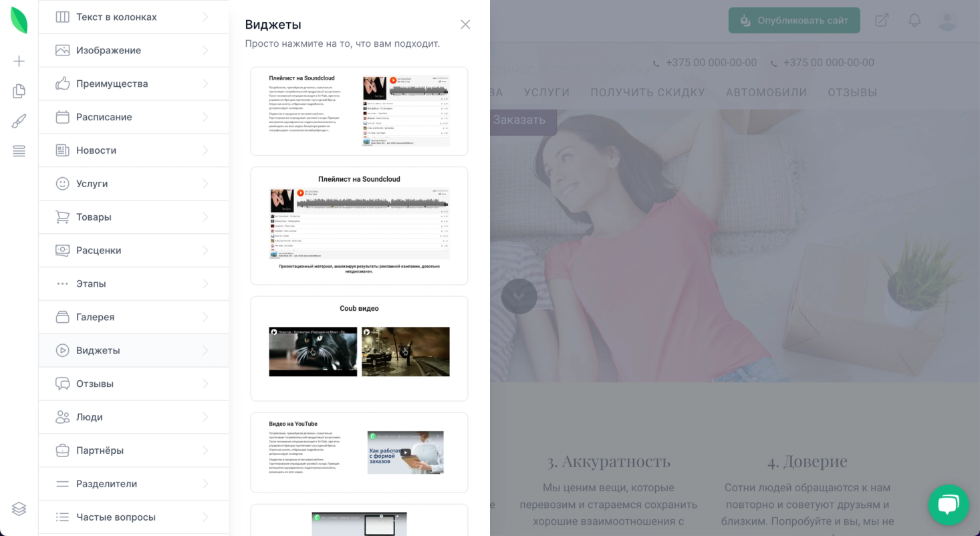Screen dimensions: 980x536
Task: Expand chevron on Преимущества row
Action: click(x=205, y=84)
